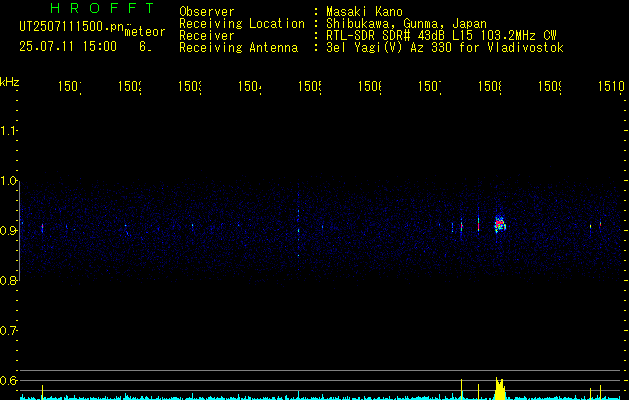Screen dimensions: 629x400
Task: Click the Receiving Antenna label
Action: (x=238, y=48)
